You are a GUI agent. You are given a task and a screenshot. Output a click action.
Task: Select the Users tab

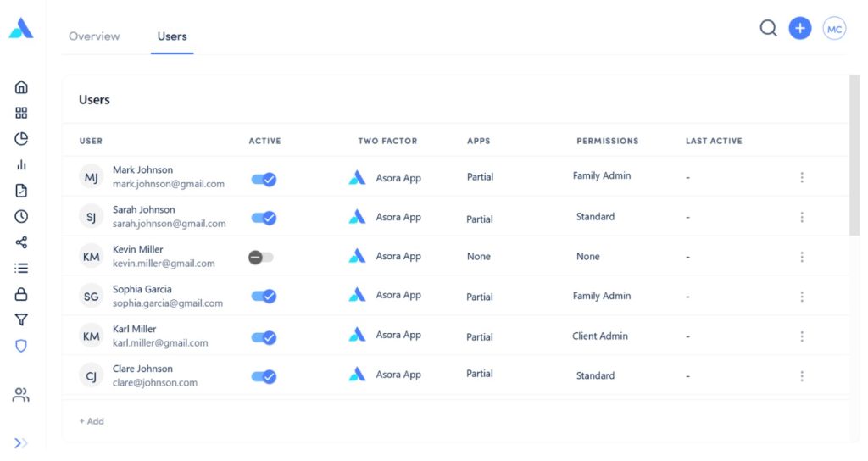coord(172,36)
